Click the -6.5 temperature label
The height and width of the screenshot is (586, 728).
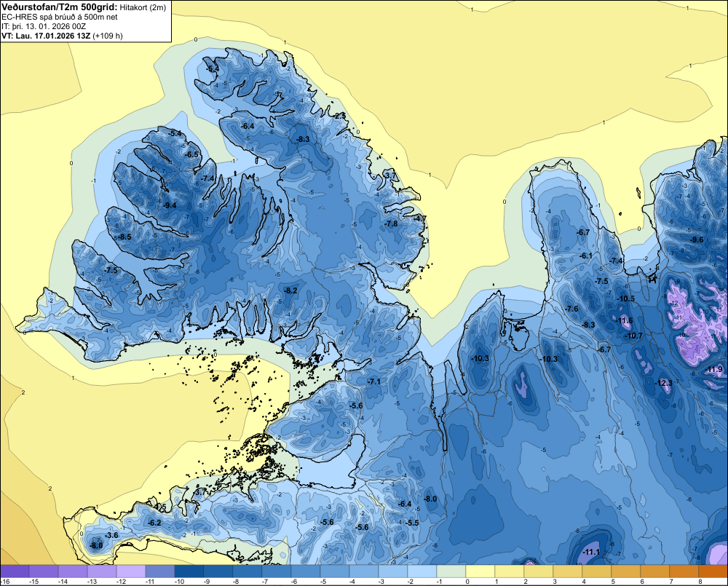(x=191, y=154)
